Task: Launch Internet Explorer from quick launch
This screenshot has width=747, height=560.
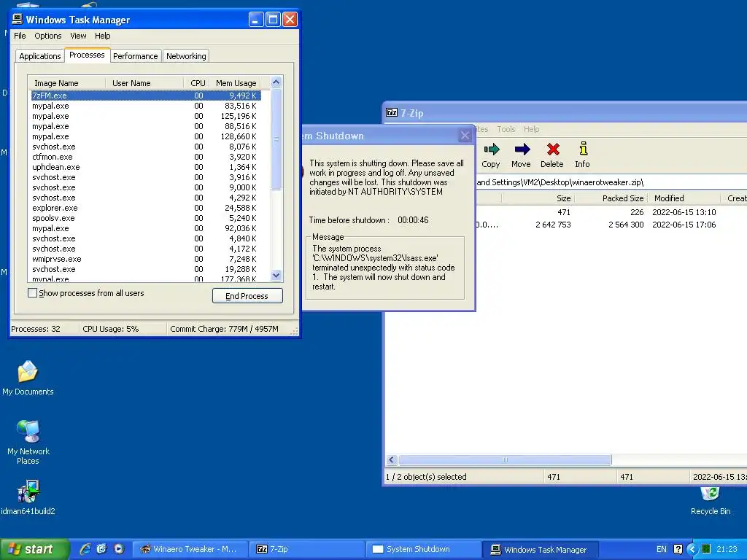Action: point(85,548)
